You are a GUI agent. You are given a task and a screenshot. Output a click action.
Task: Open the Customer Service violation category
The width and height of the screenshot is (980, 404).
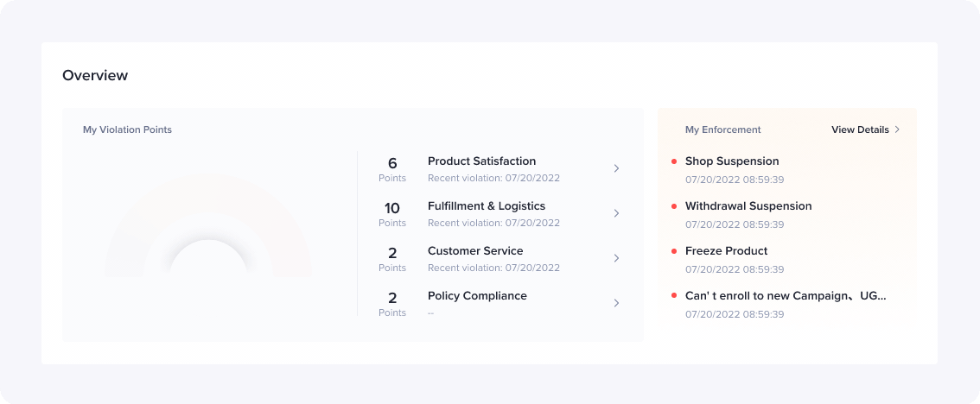(475, 251)
